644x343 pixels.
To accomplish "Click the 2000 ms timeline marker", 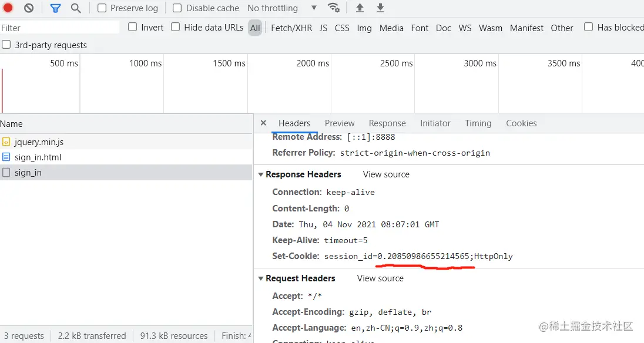I will [313, 63].
